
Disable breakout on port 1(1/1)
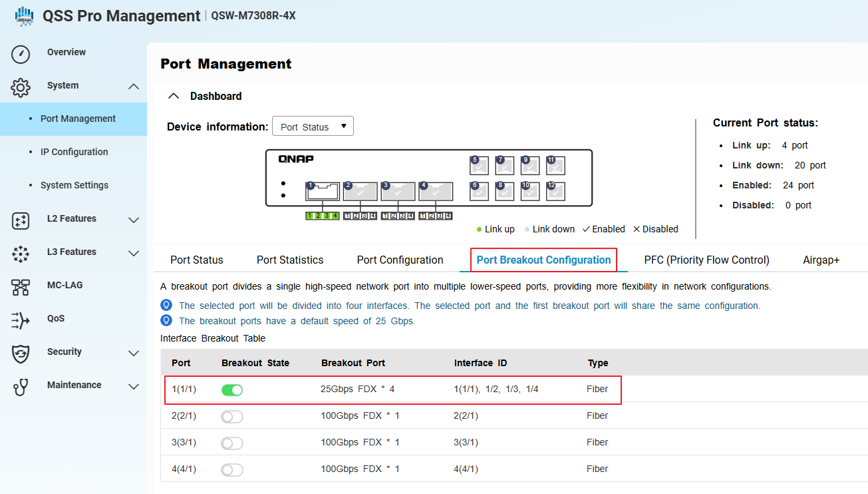click(232, 389)
